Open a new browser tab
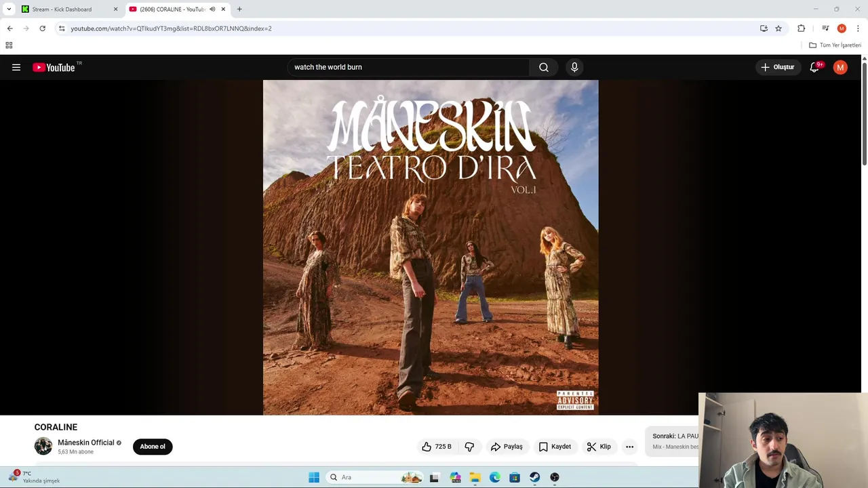The height and width of the screenshot is (488, 868). (239, 9)
